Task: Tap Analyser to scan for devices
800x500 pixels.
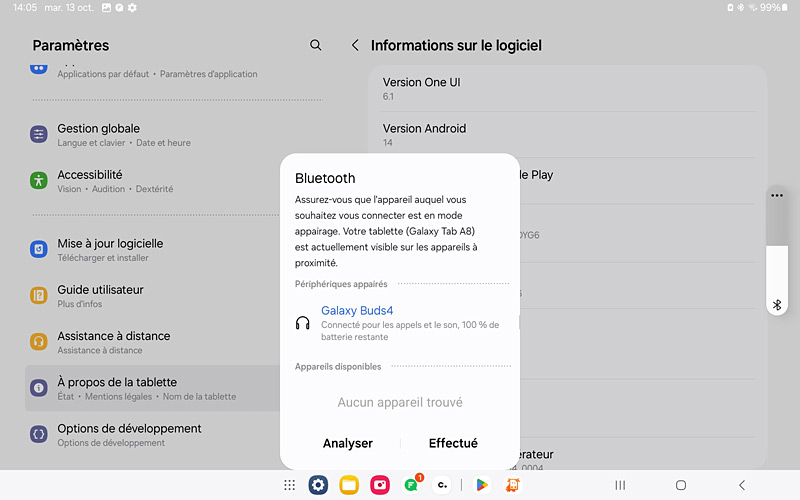Action: [347, 443]
